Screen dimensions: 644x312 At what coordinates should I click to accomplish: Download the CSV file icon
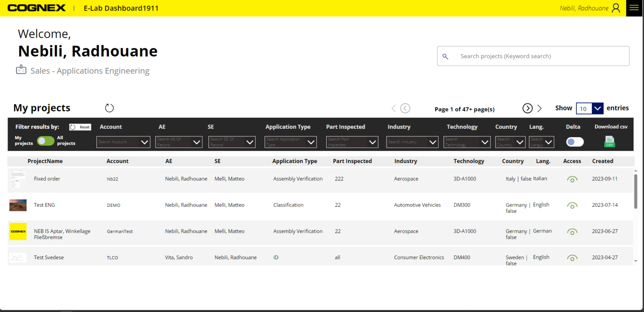[610, 142]
